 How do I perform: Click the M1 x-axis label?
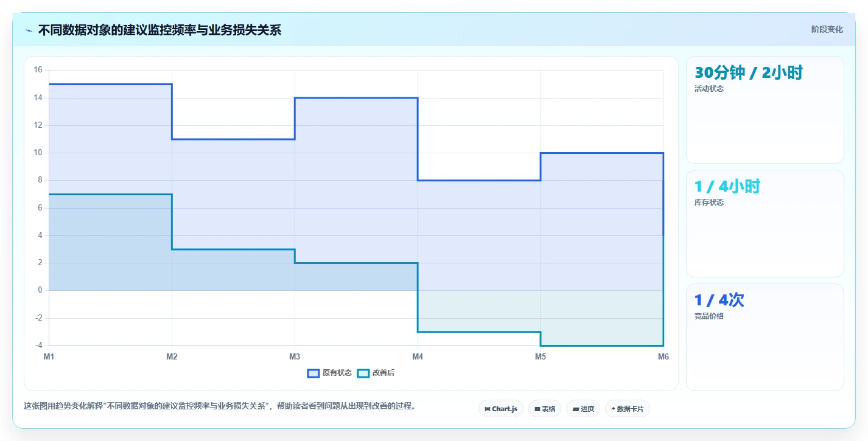coord(49,357)
